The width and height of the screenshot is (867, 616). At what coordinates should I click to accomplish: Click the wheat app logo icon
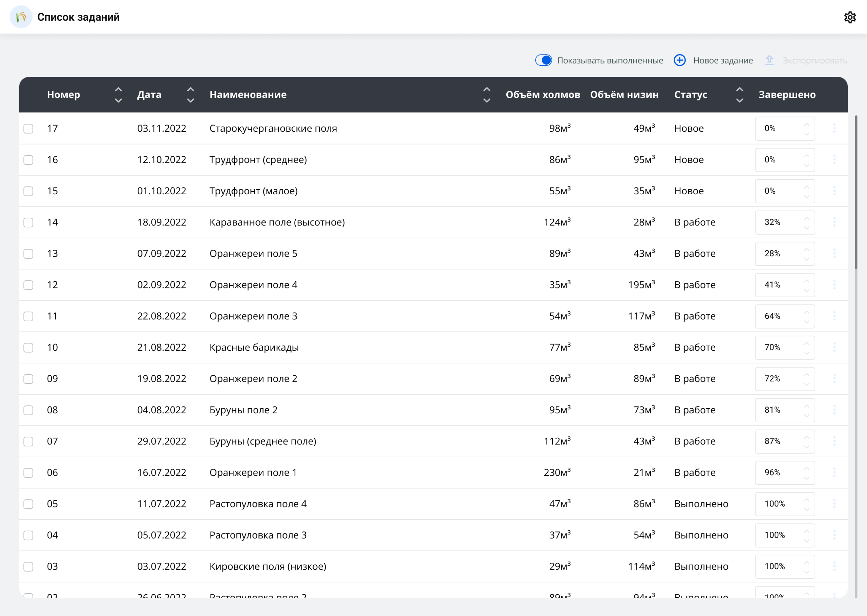[x=21, y=17]
